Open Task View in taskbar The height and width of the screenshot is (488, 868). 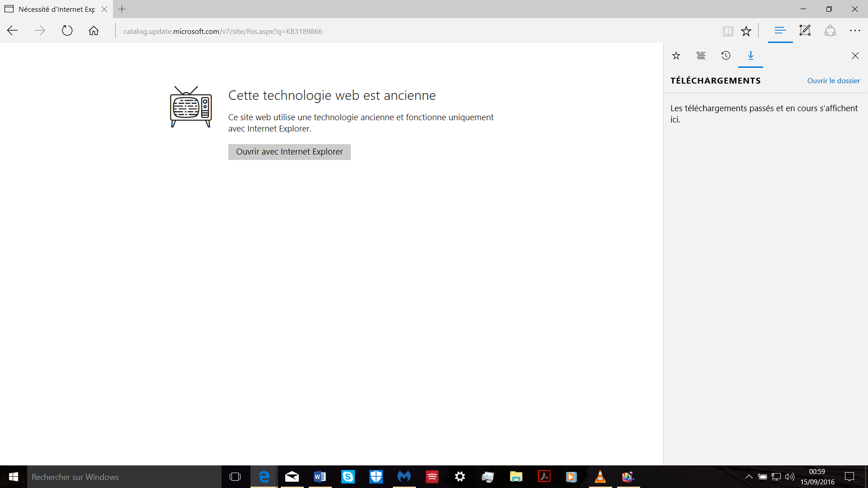(235, 477)
